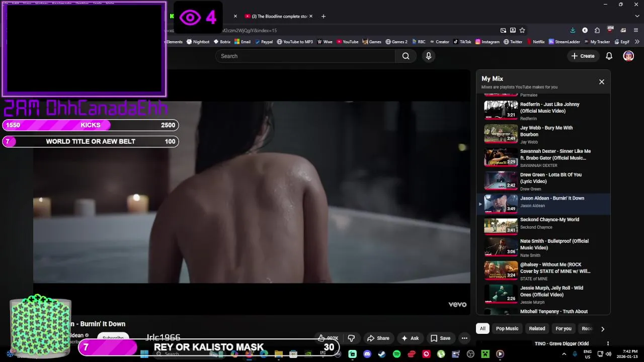Play Jessie Murph, Jelly Roll - Wild Ones
The width and height of the screenshot is (644, 362).
click(543, 295)
